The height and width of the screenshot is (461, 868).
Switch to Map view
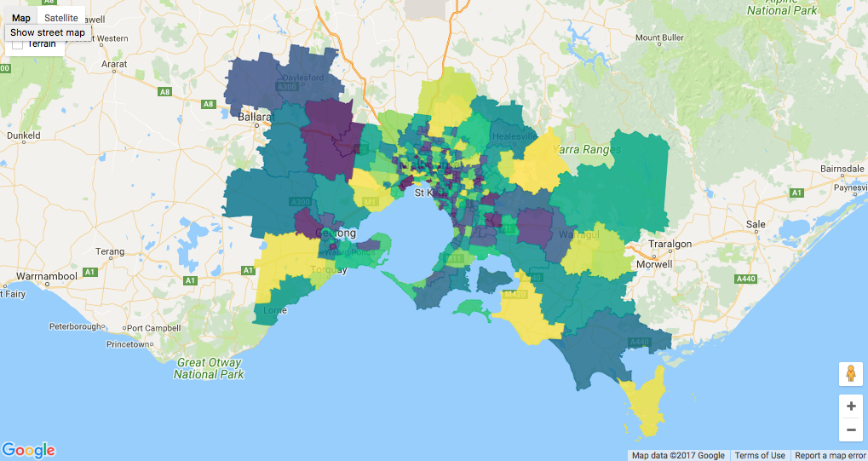21,18
